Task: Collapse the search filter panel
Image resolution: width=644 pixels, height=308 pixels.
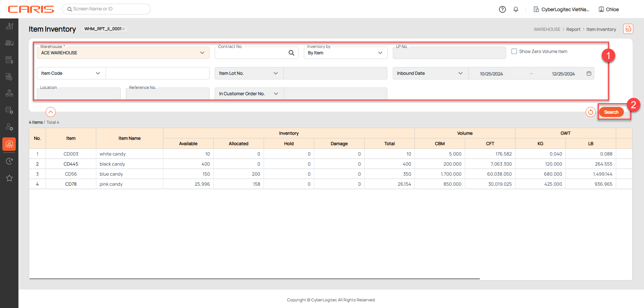Action: click(x=51, y=112)
